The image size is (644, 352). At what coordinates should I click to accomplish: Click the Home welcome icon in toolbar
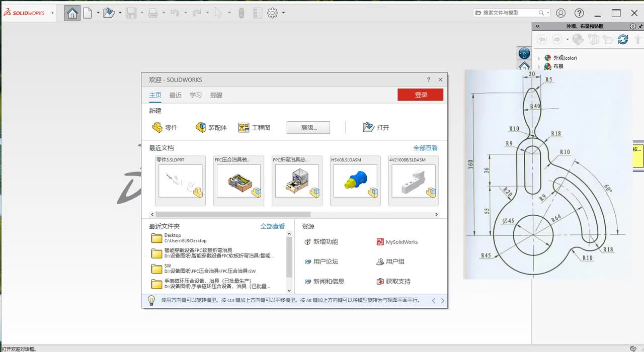tap(72, 13)
